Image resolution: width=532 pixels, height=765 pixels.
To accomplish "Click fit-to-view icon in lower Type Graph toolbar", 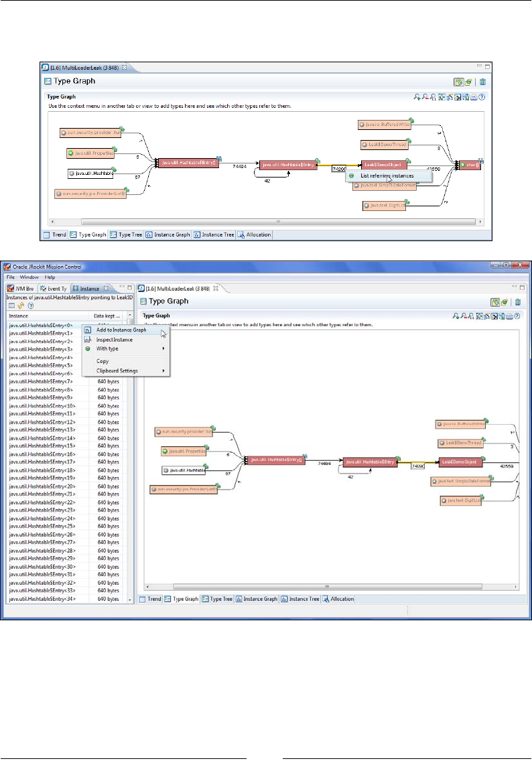I will [479, 316].
